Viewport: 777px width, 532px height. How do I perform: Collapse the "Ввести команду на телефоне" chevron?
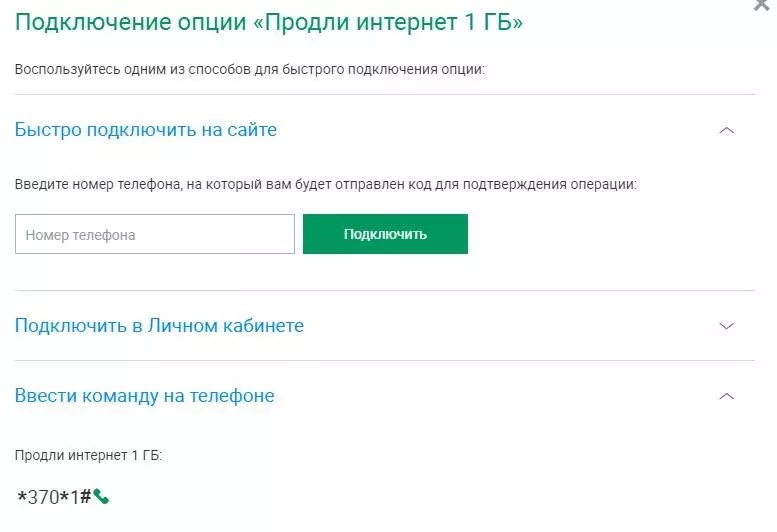(726, 396)
